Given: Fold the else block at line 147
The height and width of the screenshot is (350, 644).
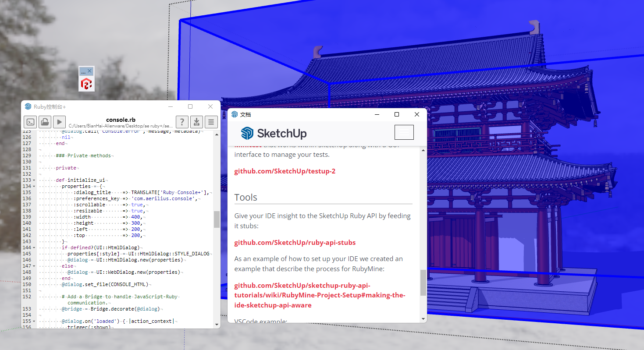Looking at the screenshot, I should pos(35,266).
